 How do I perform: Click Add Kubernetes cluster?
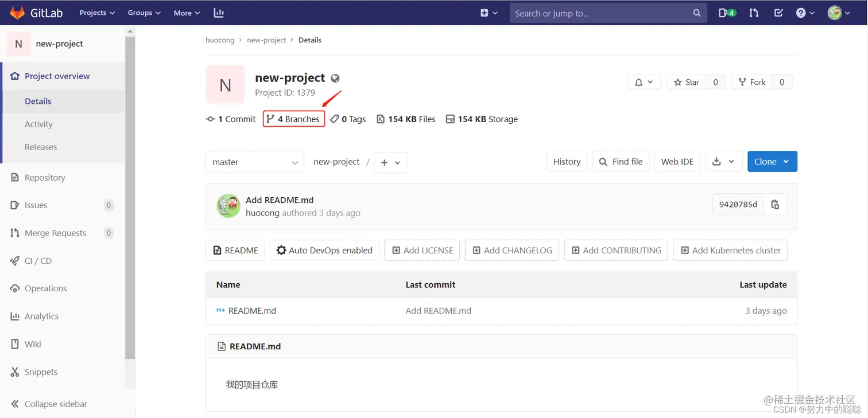click(x=730, y=250)
